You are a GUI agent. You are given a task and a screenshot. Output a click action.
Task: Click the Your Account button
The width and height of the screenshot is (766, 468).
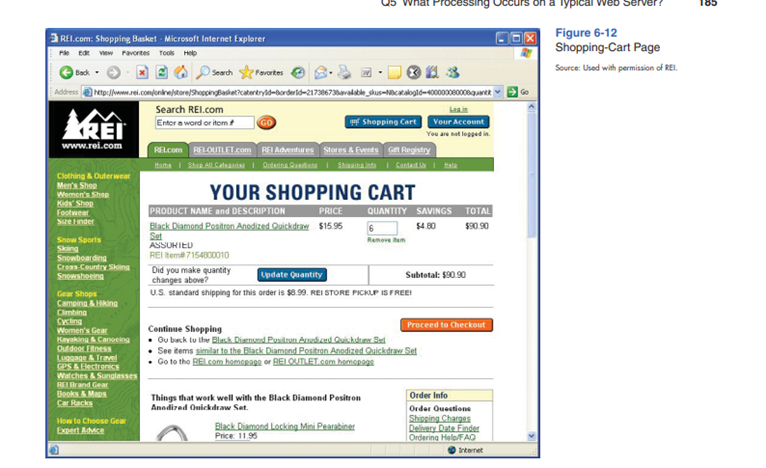[x=458, y=122]
